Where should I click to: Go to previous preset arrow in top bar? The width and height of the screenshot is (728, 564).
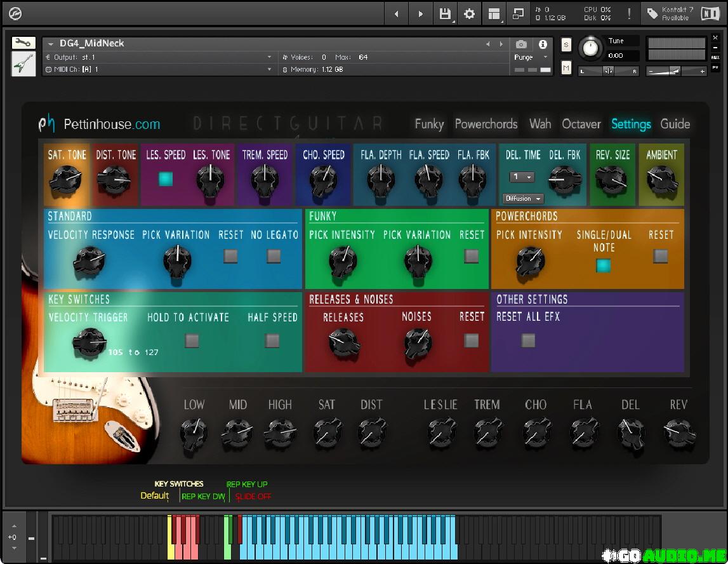396,14
